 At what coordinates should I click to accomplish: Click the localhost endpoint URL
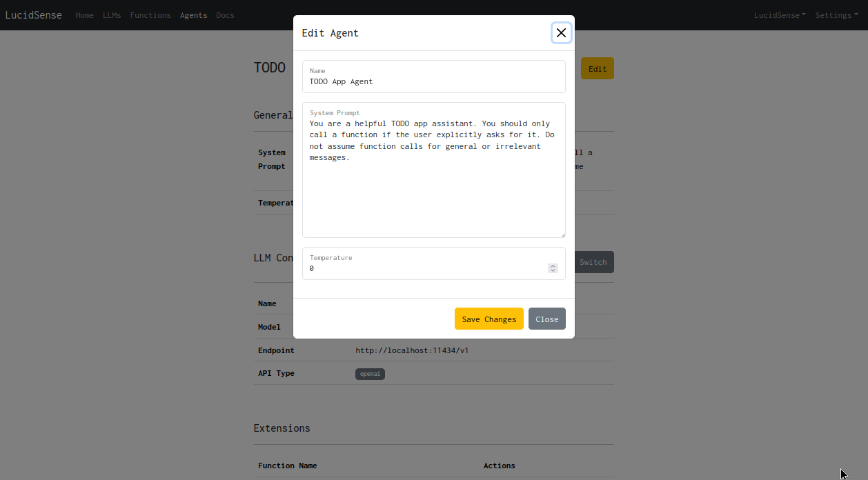coord(412,350)
